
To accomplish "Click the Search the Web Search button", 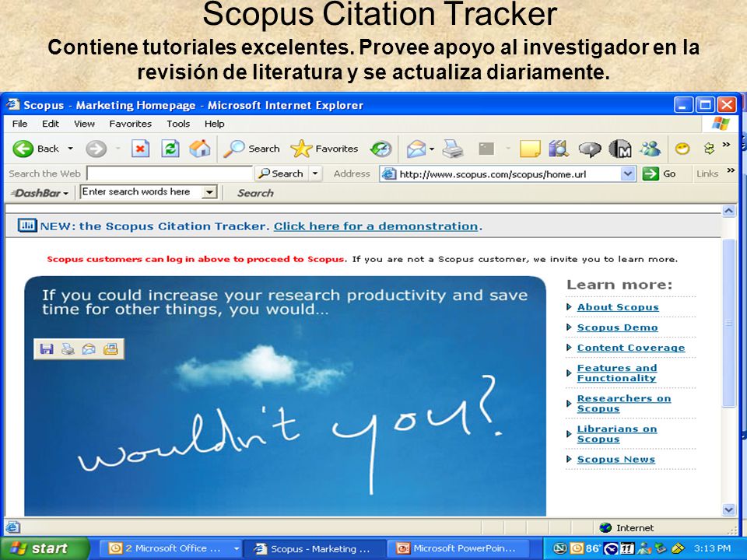I will pyautogui.click(x=282, y=173).
